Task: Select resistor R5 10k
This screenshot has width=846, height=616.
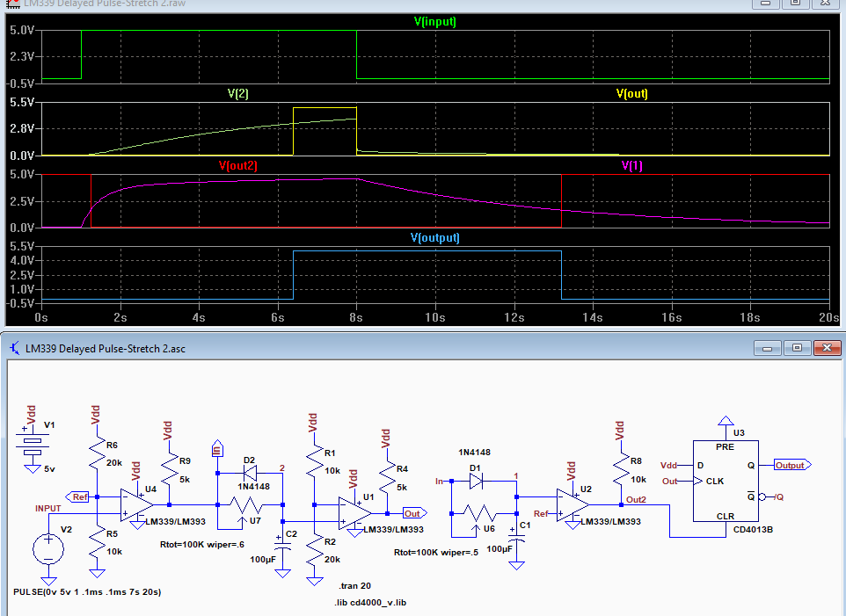Action: click(x=97, y=543)
